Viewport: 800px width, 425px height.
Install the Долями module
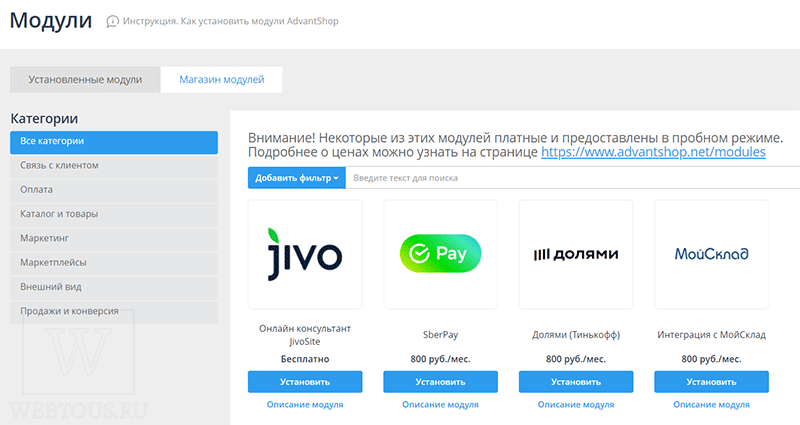coord(576,382)
